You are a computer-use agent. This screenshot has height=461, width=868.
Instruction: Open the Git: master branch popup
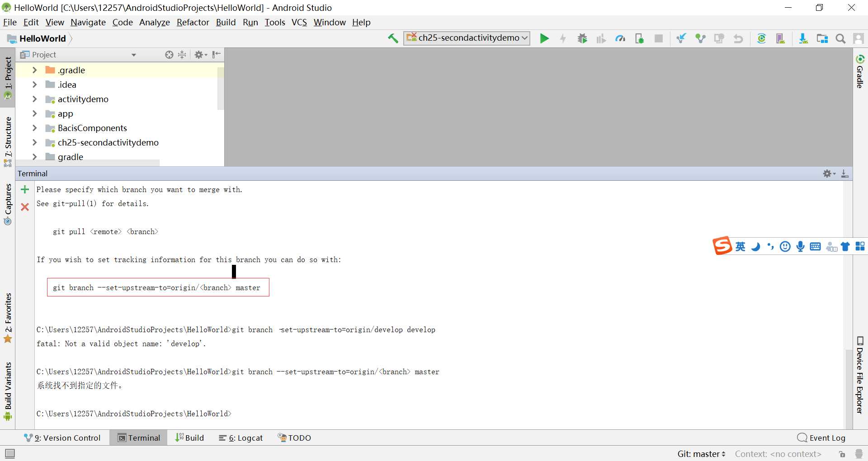coord(701,454)
